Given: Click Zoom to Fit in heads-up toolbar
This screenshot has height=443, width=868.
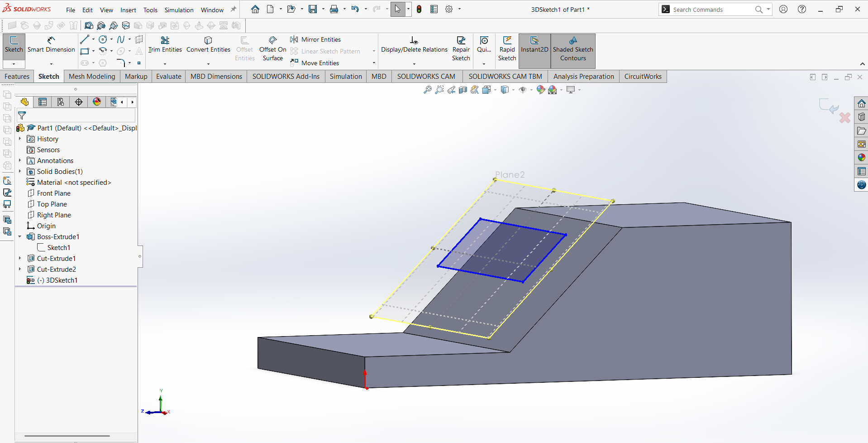Looking at the screenshot, I should coord(427,90).
